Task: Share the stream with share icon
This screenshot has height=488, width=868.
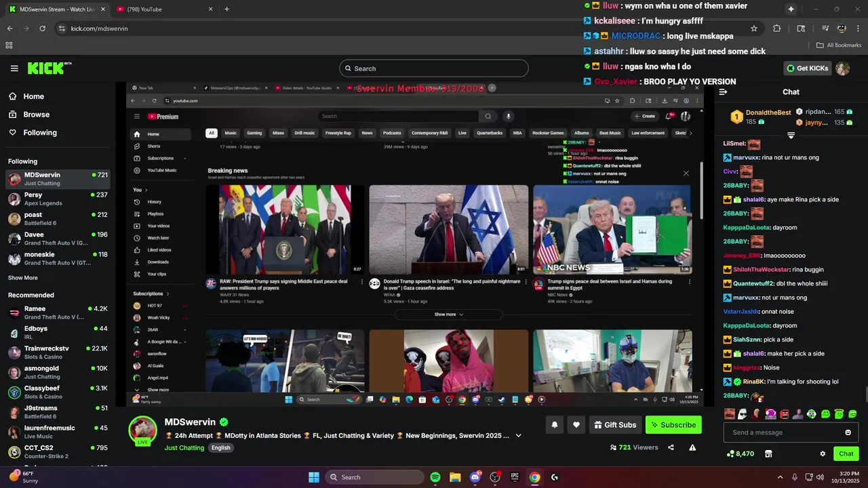Action: click(671, 447)
